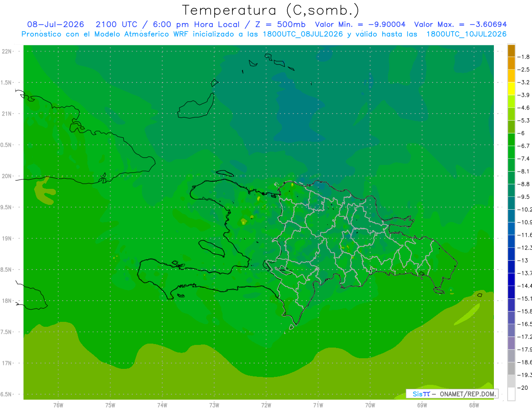This screenshot has width=532, height=411.
Task: Click the '19N' latitude axis label
Action: (x=6, y=238)
